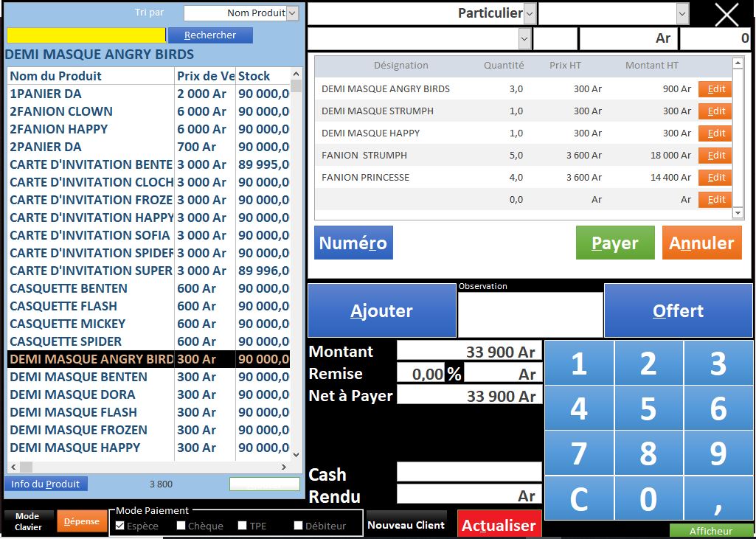The width and height of the screenshot is (756, 539).
Task: Open the empty dropdown beside Particulier
Action: (682, 13)
